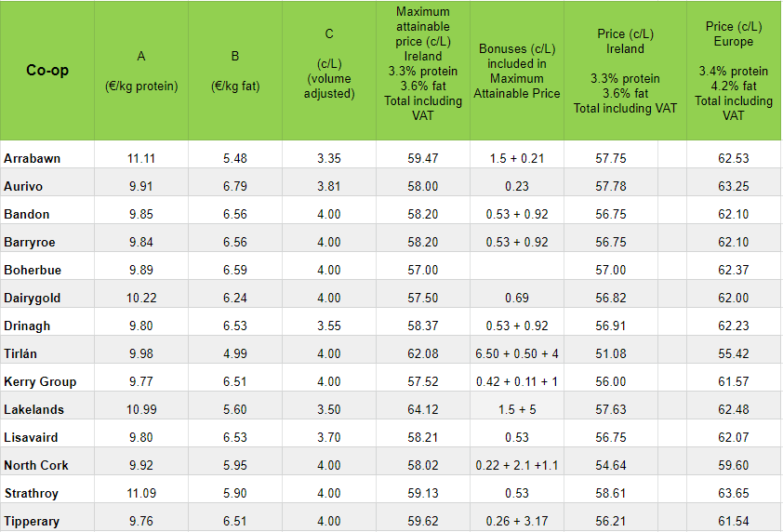Select Lakelands Ireland price 57.63

coord(611,409)
